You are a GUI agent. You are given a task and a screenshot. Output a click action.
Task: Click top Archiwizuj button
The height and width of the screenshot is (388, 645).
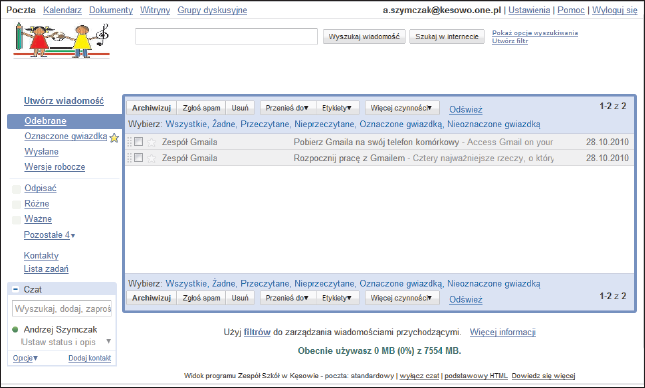[x=151, y=108]
